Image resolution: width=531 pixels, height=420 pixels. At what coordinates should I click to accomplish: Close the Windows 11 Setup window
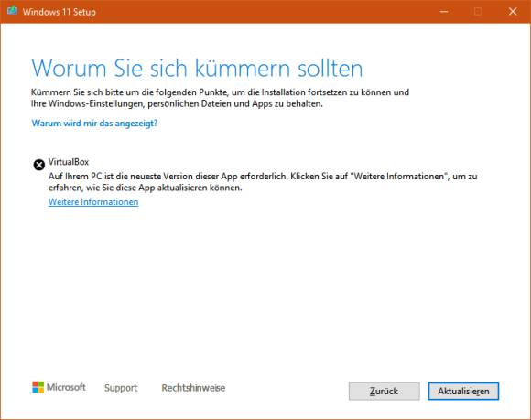(x=513, y=12)
